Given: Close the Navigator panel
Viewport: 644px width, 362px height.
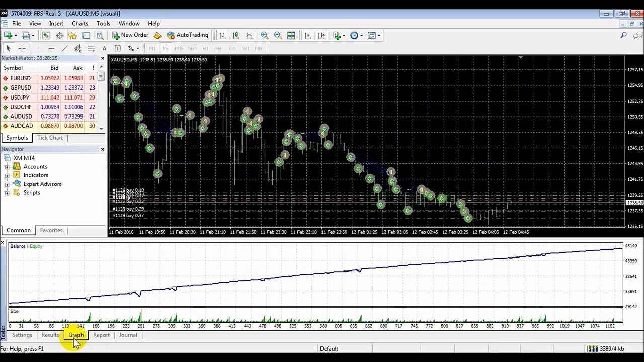Looking at the screenshot, I should pyautogui.click(x=103, y=149).
